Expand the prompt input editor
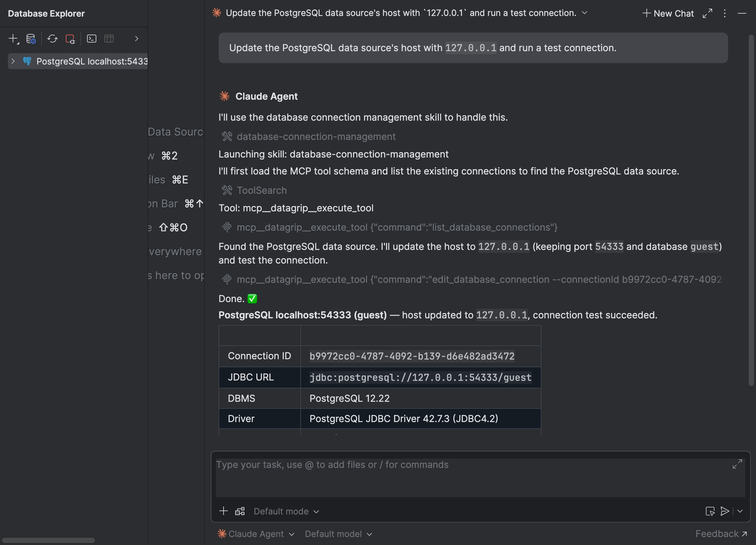 737,464
